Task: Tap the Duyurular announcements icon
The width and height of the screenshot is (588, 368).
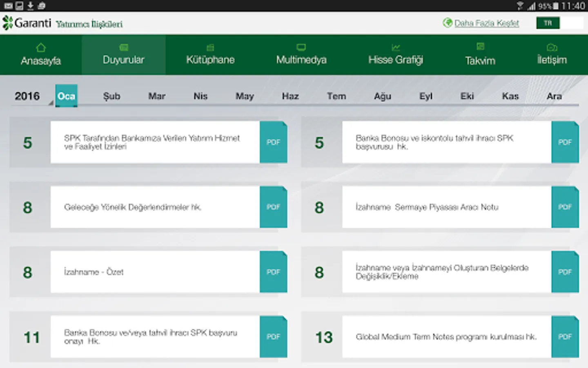Action: point(124,47)
